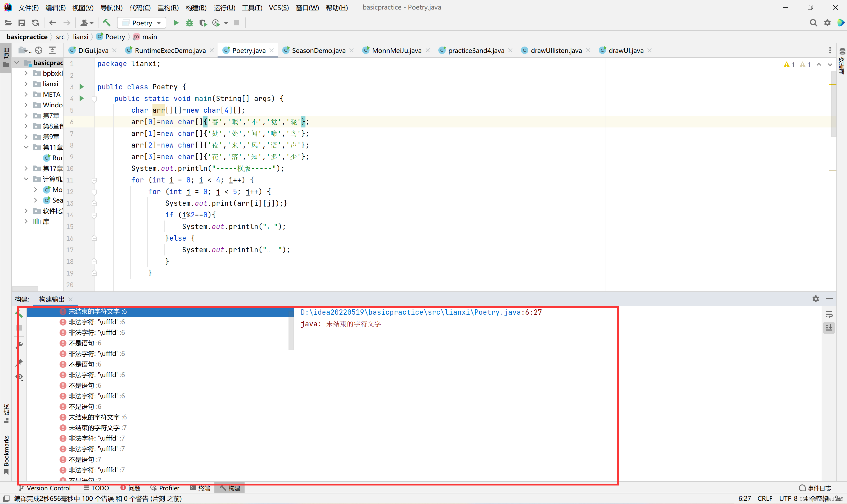Click the CRLF line separator entry
847x504 pixels.
coord(765,498)
